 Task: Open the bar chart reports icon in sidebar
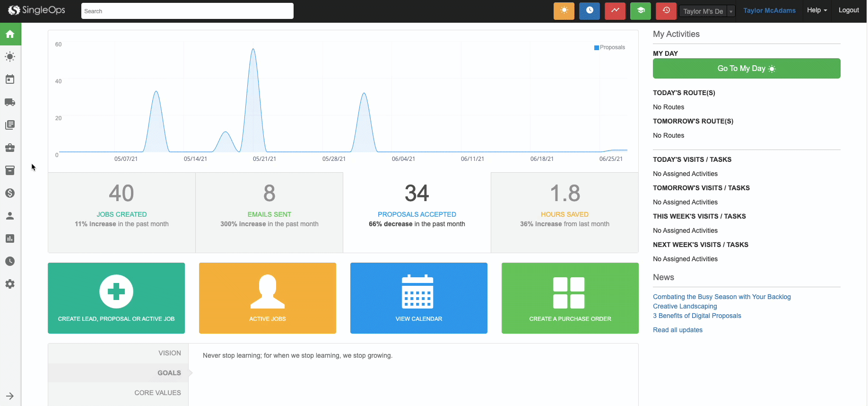(x=10, y=238)
